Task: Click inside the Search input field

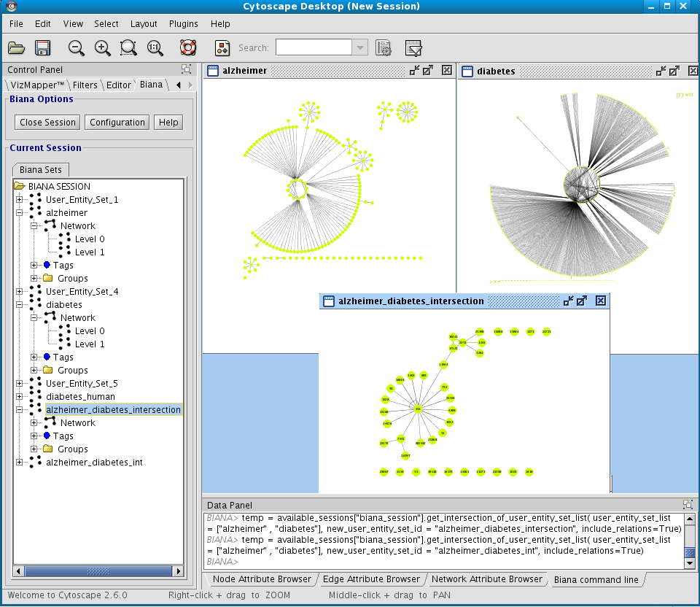Action: 314,48
